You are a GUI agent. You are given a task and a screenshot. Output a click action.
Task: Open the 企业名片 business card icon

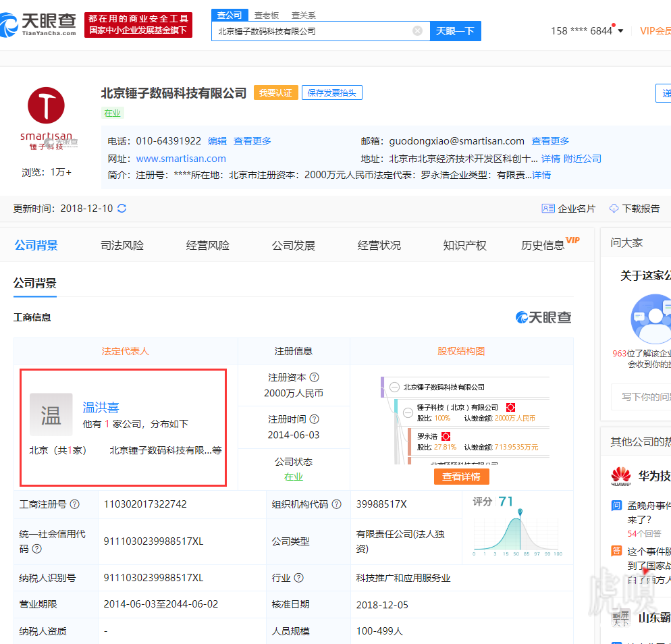coord(547,209)
